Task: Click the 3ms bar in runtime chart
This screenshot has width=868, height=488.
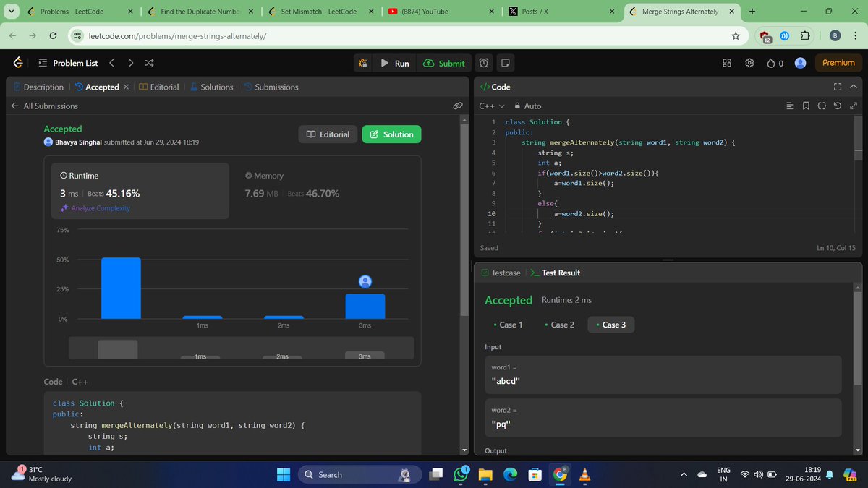Action: (365, 306)
